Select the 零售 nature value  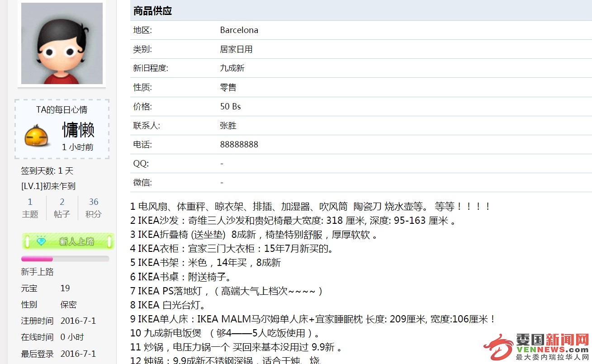228,87
